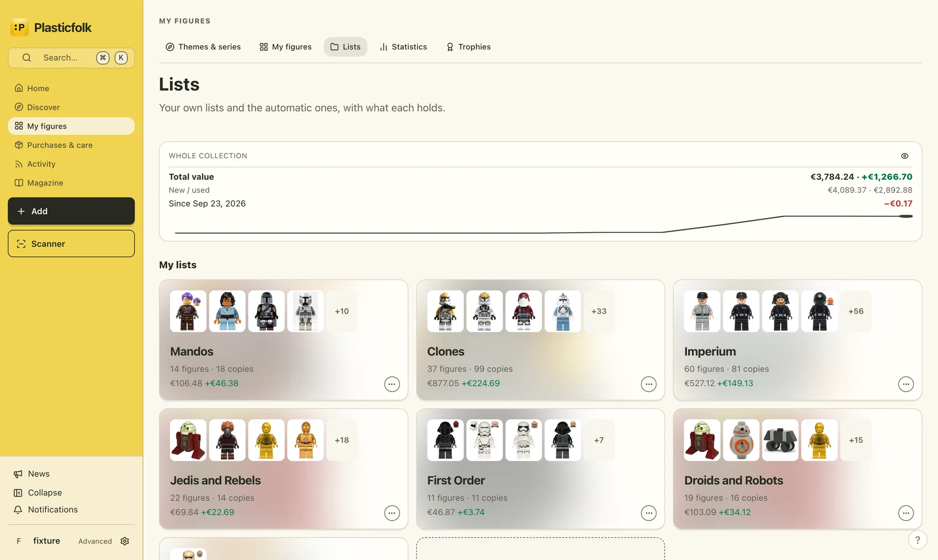Open the help question mark button
The width and height of the screenshot is (938, 560).
[917, 540]
